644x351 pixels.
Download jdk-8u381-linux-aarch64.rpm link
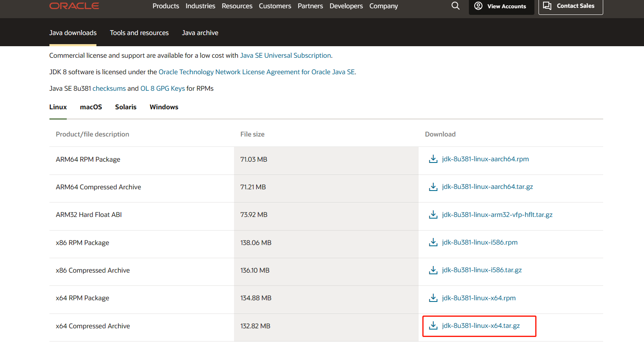(x=485, y=159)
